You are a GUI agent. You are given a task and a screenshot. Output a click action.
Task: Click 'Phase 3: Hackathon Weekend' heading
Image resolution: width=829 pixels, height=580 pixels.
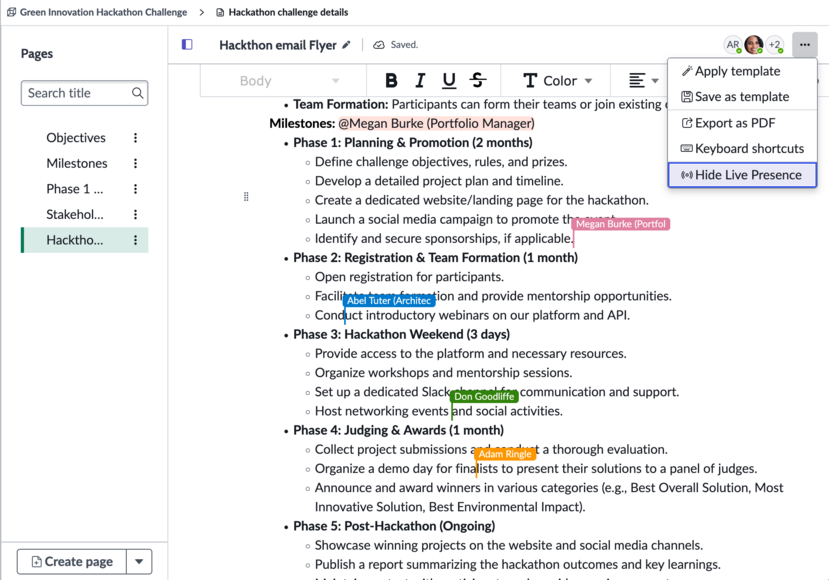pos(402,335)
